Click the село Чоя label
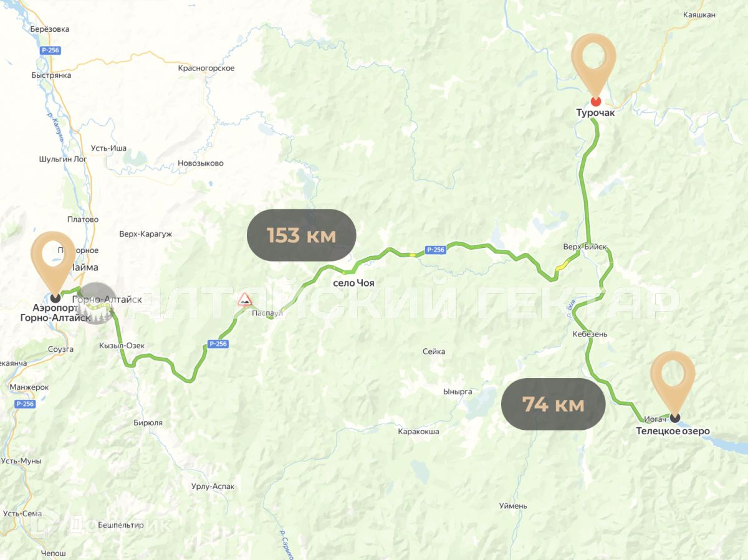The height and width of the screenshot is (560, 748). (353, 283)
